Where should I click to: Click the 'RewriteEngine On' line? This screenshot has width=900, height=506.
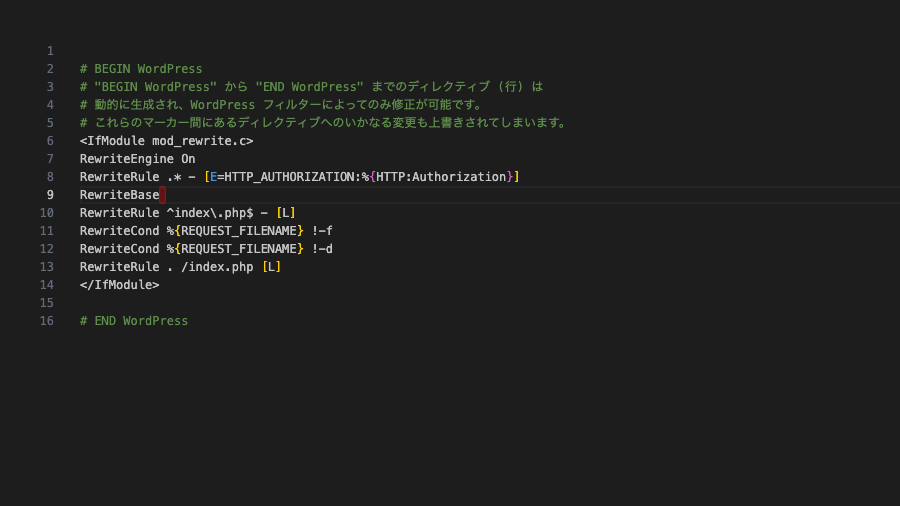point(137,159)
